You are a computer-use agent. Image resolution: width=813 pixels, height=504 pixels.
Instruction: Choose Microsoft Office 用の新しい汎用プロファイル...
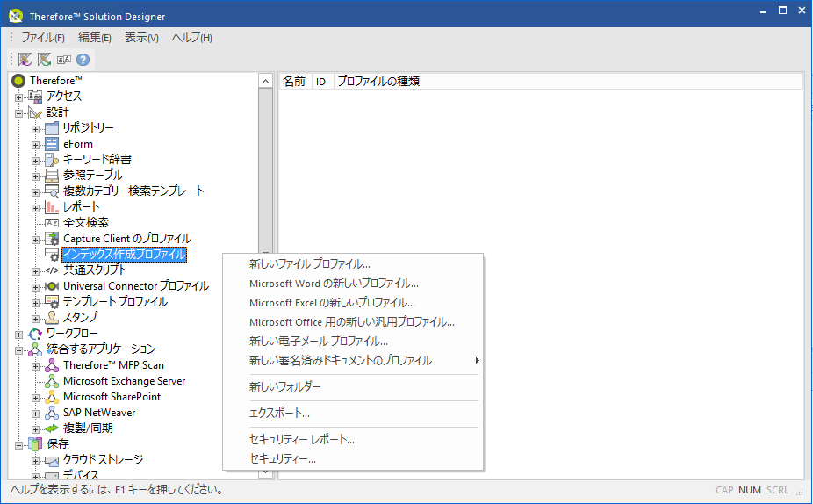(353, 322)
